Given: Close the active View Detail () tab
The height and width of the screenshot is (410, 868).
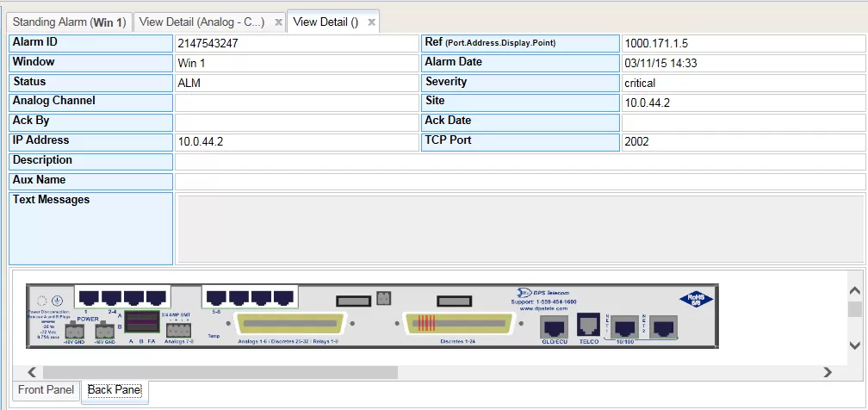Looking at the screenshot, I should point(371,22).
